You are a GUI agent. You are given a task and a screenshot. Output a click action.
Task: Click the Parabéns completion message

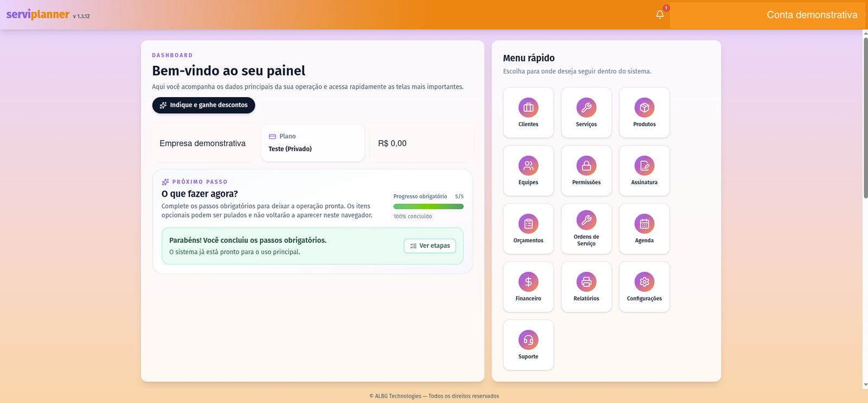tap(248, 240)
